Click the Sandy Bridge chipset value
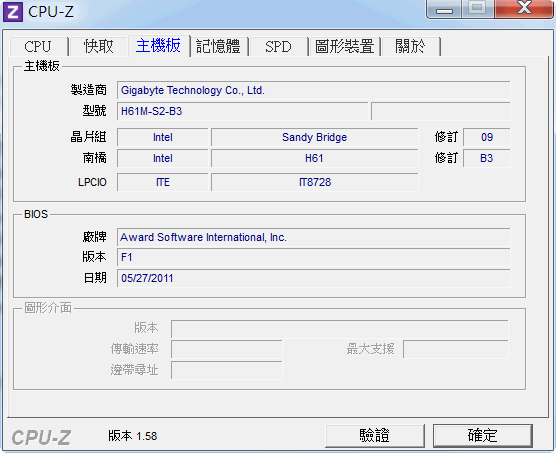 pyautogui.click(x=315, y=137)
